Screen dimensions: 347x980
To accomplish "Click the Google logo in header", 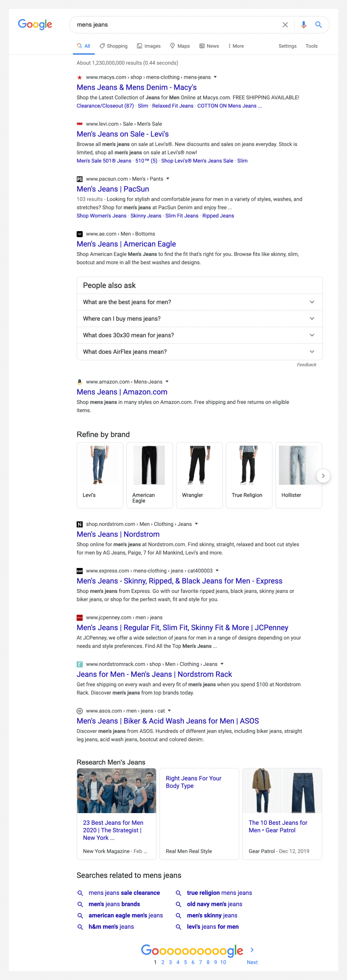I will 35,24.
